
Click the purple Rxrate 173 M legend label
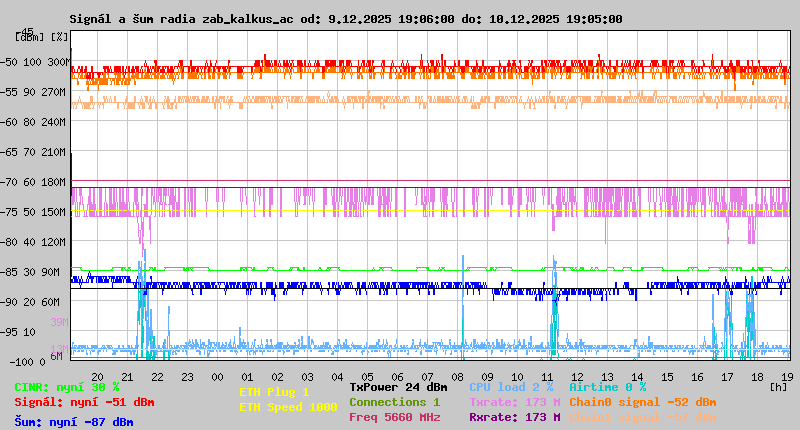[514, 417]
